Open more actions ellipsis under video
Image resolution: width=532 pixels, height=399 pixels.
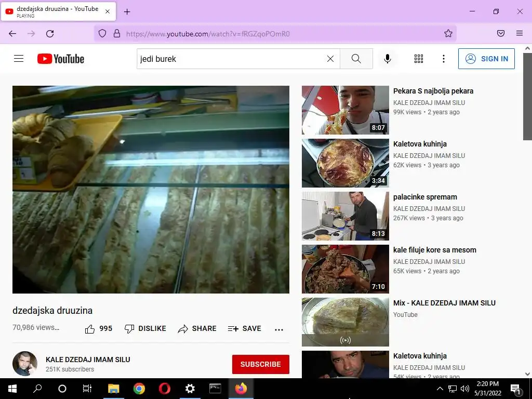click(x=279, y=329)
